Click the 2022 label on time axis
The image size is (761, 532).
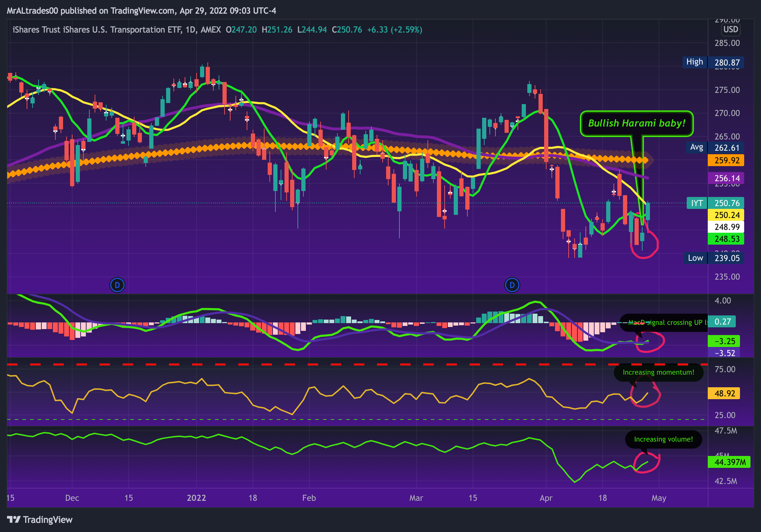pos(197,498)
